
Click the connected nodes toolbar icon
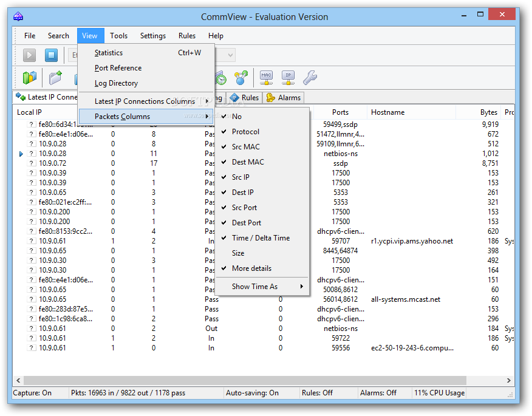point(241,78)
